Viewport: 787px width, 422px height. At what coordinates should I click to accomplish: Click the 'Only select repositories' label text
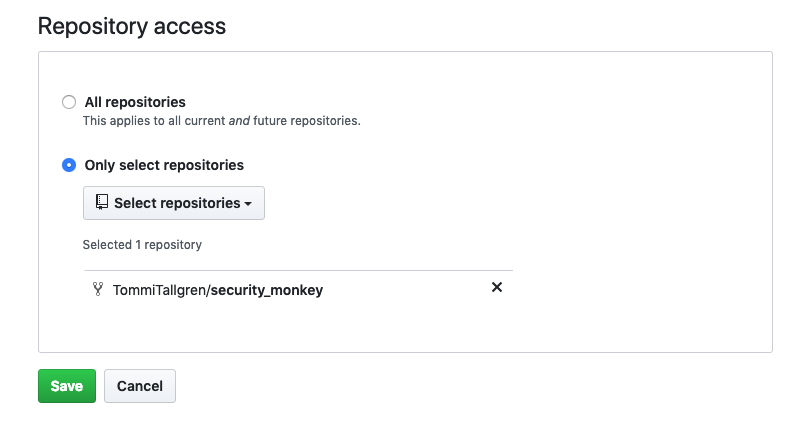click(x=164, y=165)
